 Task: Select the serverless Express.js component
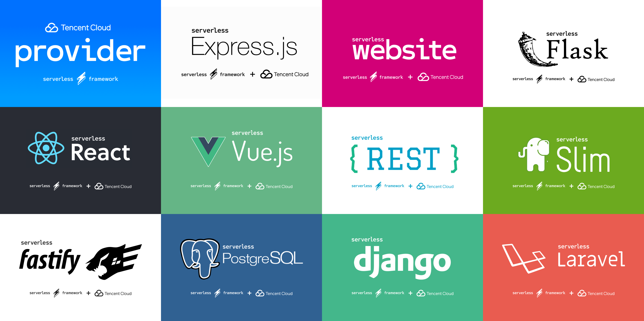point(241,54)
